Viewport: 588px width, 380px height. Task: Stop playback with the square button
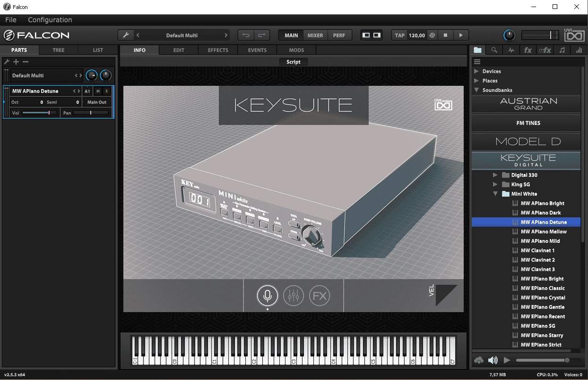[445, 35]
